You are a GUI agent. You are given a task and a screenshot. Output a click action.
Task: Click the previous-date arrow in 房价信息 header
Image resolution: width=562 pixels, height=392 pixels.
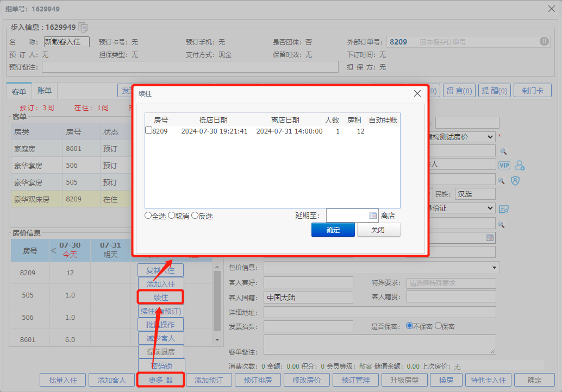53,250
